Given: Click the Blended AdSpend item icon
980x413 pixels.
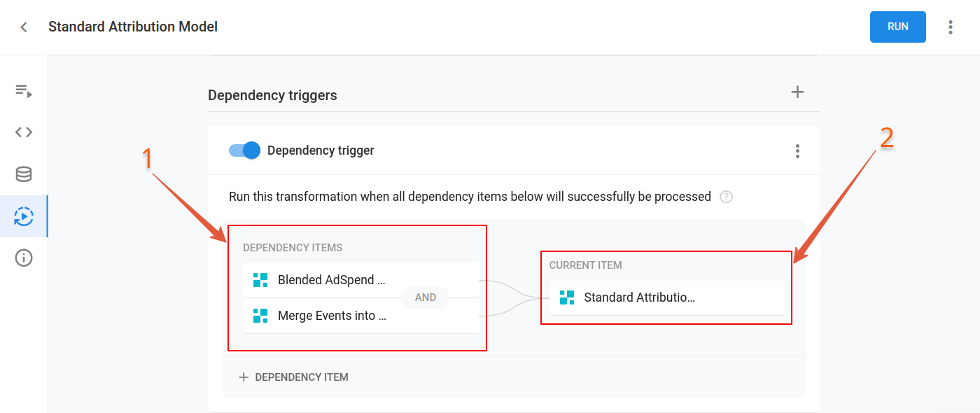Looking at the screenshot, I should coord(260,280).
